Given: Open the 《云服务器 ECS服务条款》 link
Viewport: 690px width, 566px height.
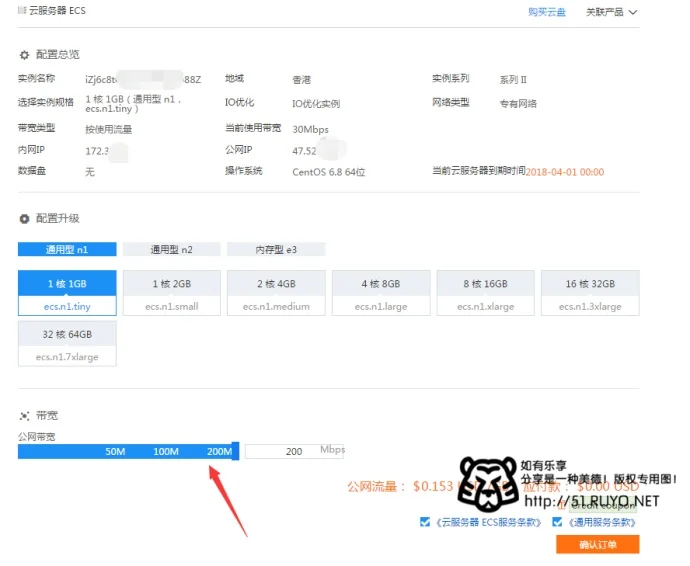Looking at the screenshot, I should 488,522.
